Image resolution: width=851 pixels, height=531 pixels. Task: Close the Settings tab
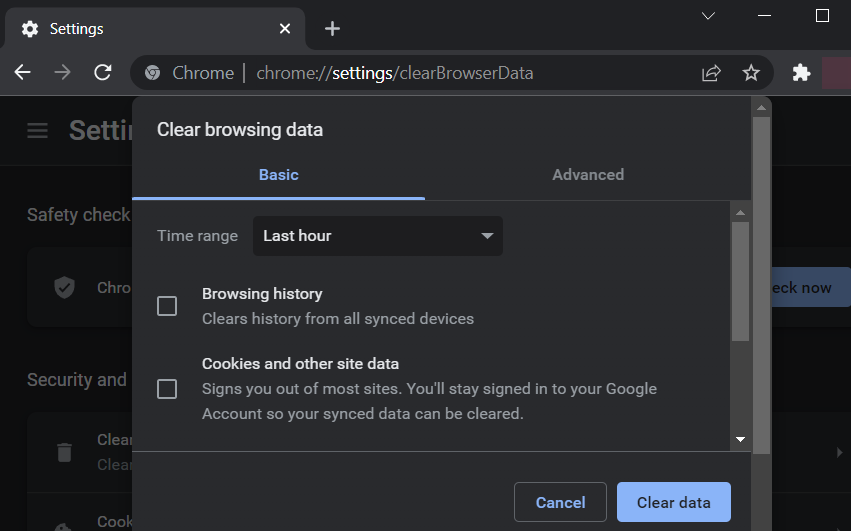[285, 29]
